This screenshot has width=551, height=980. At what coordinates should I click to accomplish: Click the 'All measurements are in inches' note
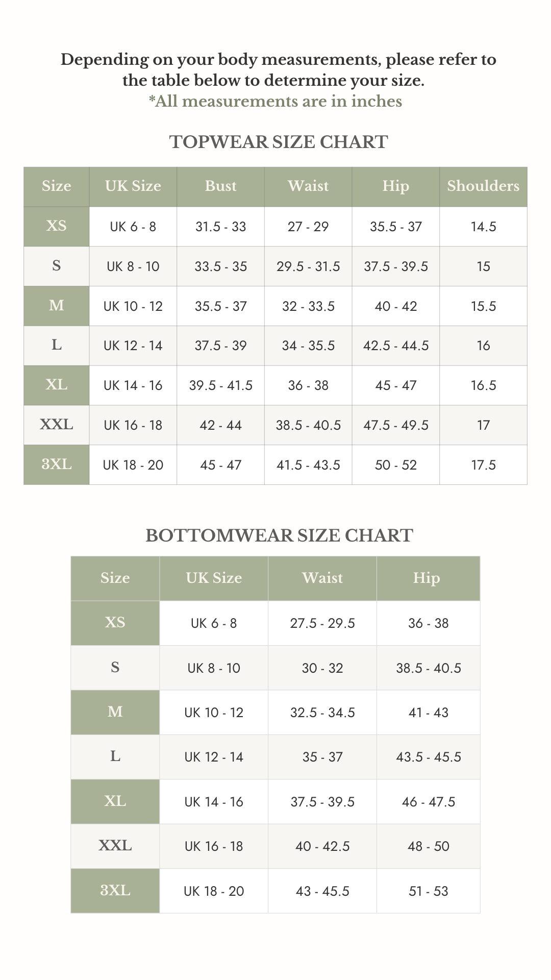[x=275, y=102]
